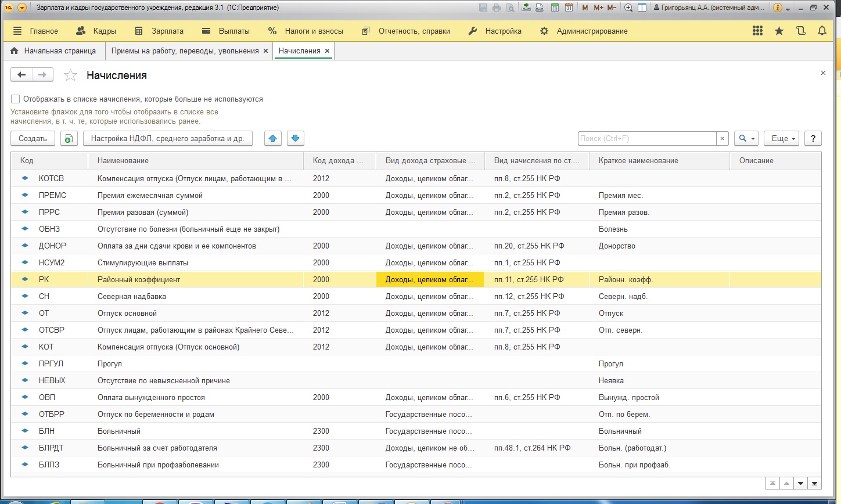The height and width of the screenshot is (504, 841).
Task: Add Начисления page to favorites via star outline
Action: [x=70, y=75]
